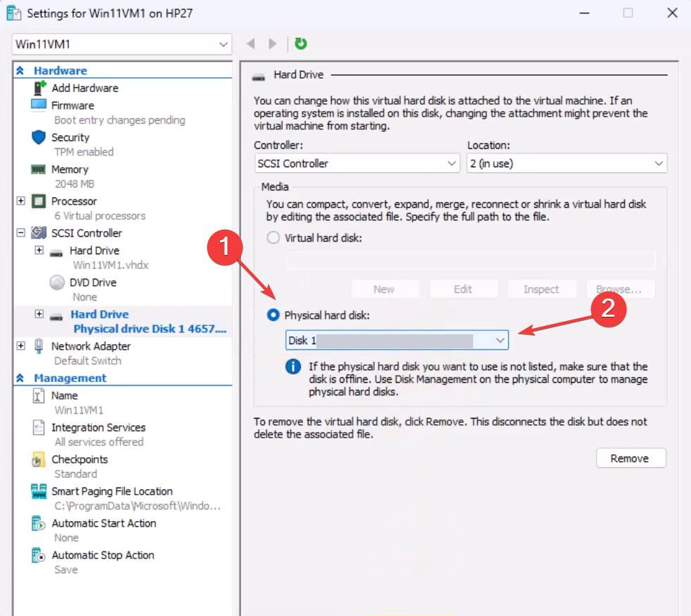Click the Processor icon

tap(39, 201)
